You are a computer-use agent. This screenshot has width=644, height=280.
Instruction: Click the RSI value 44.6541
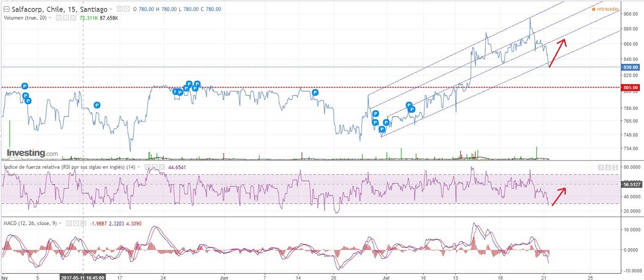click(177, 167)
